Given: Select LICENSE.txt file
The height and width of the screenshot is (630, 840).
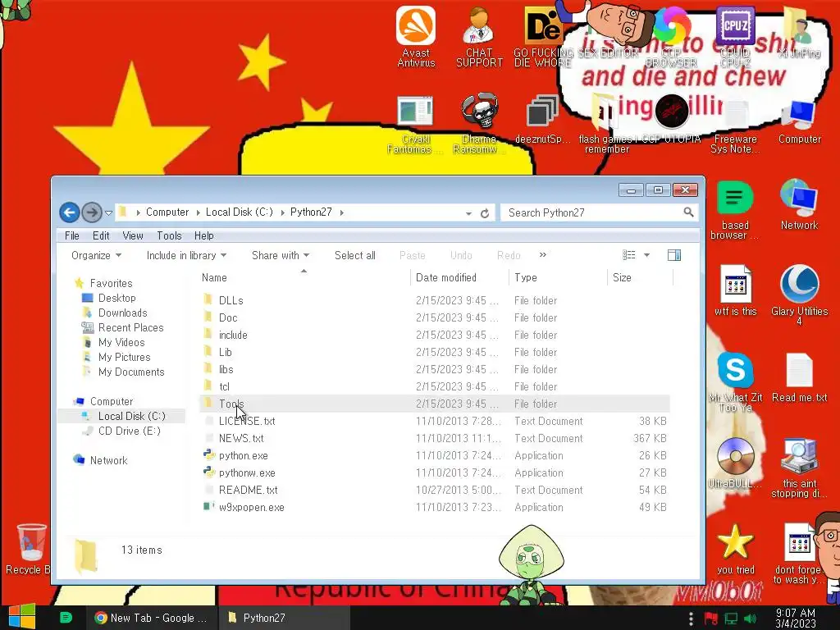Looking at the screenshot, I should 434,421.
